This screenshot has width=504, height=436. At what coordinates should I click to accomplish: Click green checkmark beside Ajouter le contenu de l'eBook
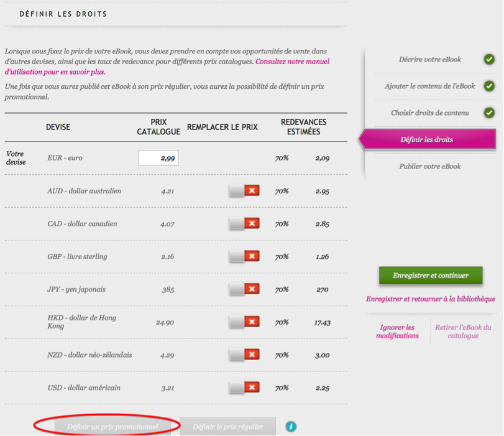[489, 86]
